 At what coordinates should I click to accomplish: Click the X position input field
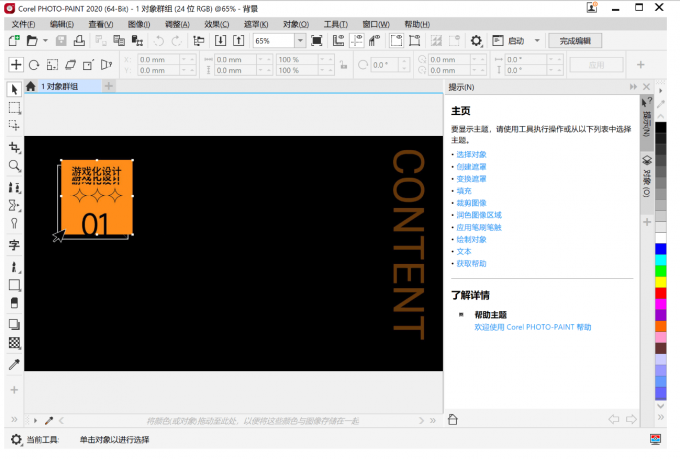click(158, 59)
